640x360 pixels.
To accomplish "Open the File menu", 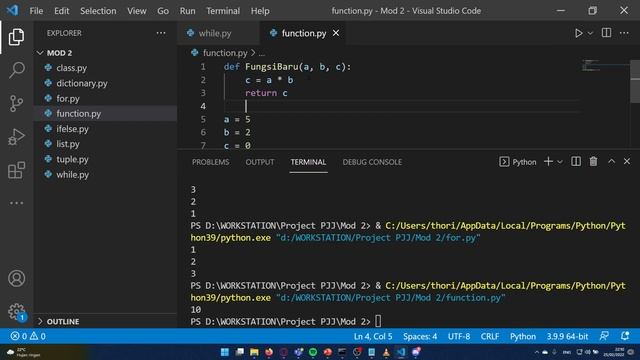I will tap(36, 11).
